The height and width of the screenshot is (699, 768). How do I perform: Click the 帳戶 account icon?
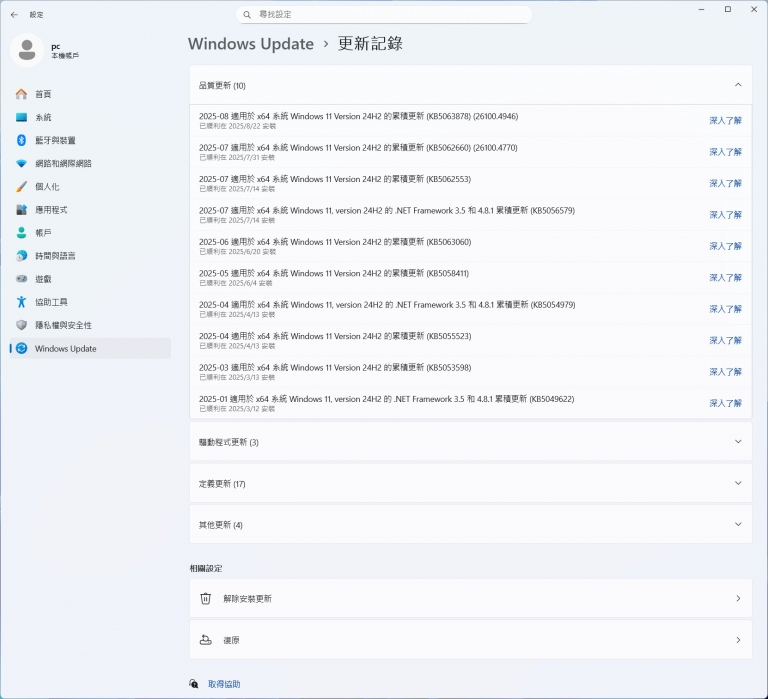click(x=21, y=233)
